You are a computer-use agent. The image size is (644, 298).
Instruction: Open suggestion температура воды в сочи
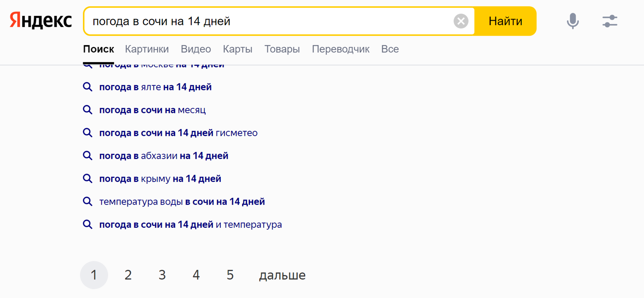[182, 202]
